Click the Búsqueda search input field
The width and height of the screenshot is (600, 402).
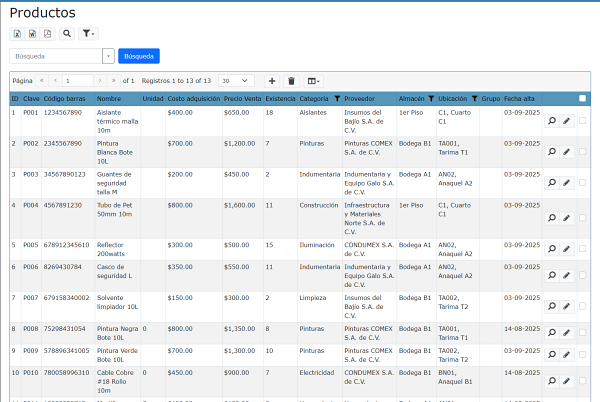click(56, 56)
